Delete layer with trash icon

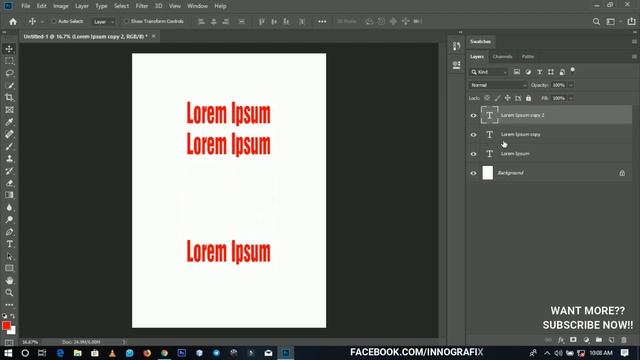point(624,340)
